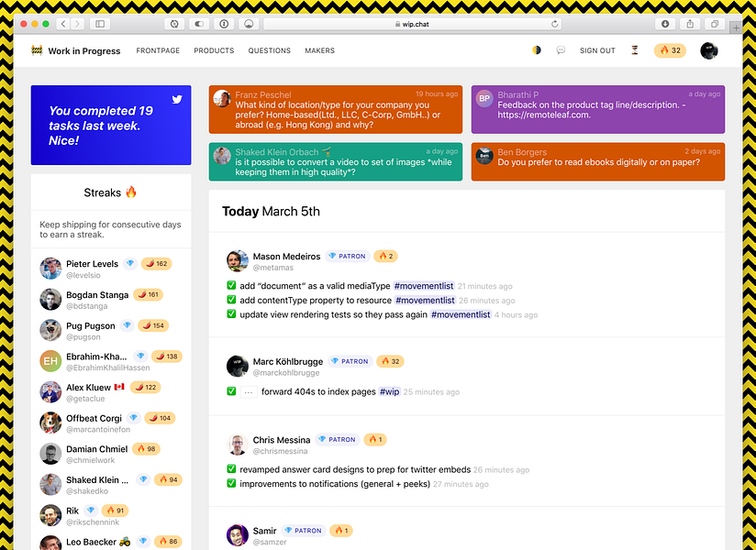Open the PRODUCTS nav item
Viewport: 756px width, 550px height.
(214, 50)
